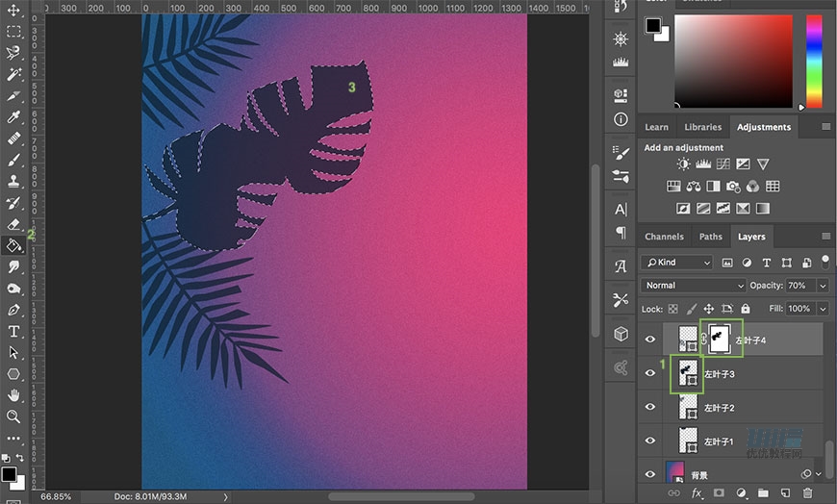Select the Pen tool
Viewport: 837px width, 504px height.
coord(13,310)
